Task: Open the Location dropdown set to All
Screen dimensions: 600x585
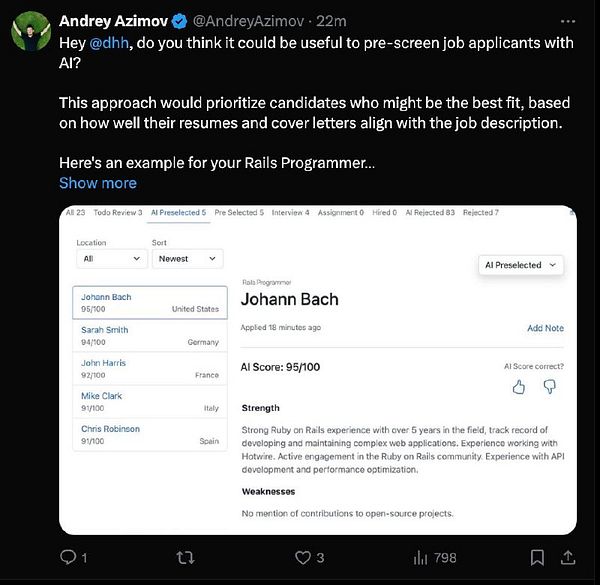Action: [111, 258]
